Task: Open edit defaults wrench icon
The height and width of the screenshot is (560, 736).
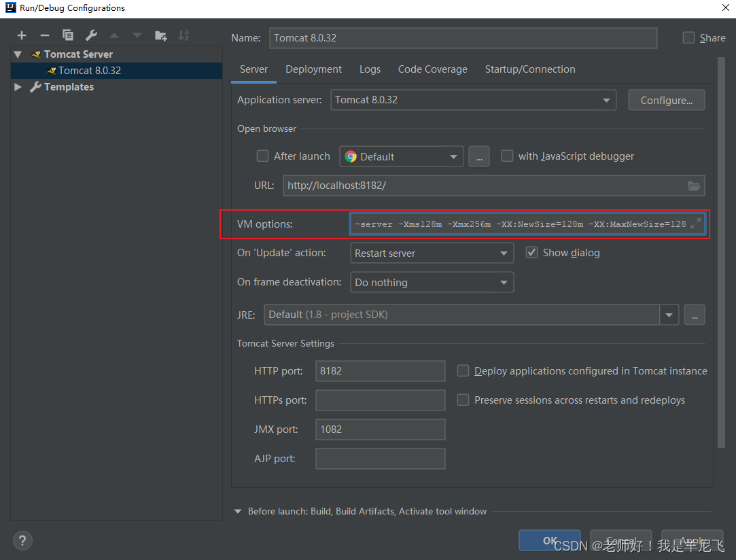Action: (x=91, y=35)
